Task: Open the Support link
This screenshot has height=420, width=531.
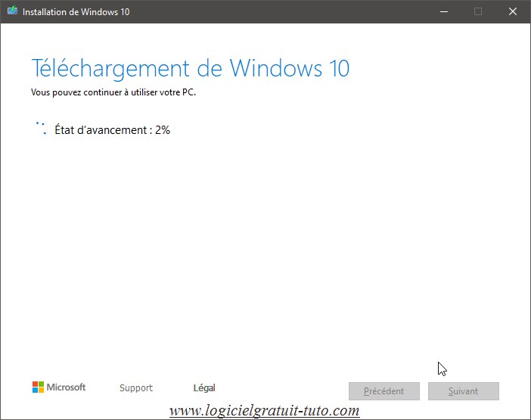Action: (x=136, y=387)
